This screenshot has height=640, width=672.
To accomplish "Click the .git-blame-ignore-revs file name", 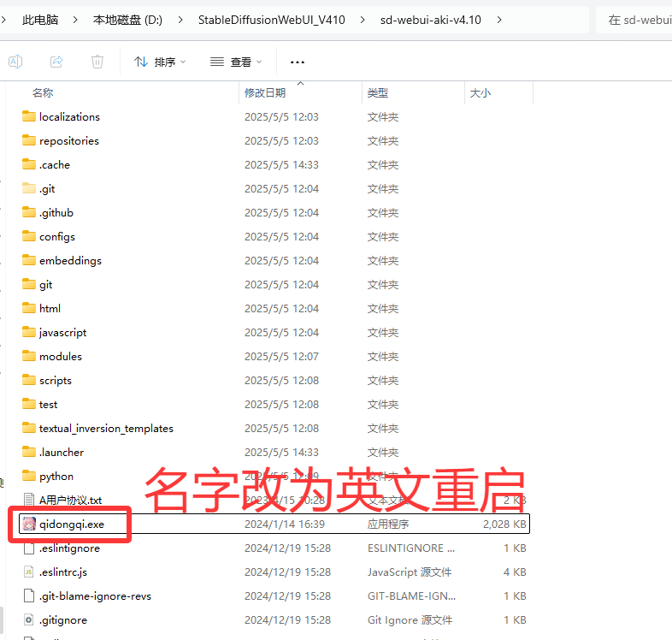I will click(x=95, y=596).
